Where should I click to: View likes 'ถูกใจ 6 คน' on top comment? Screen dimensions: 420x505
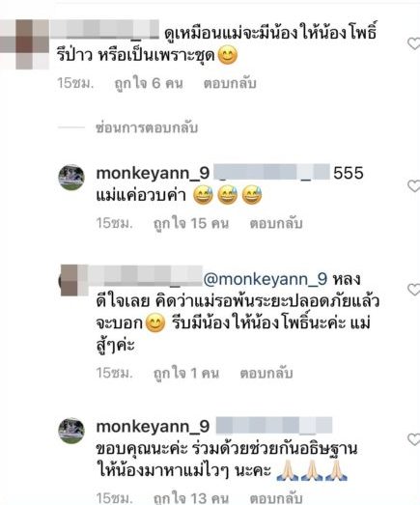pyautogui.click(x=149, y=83)
